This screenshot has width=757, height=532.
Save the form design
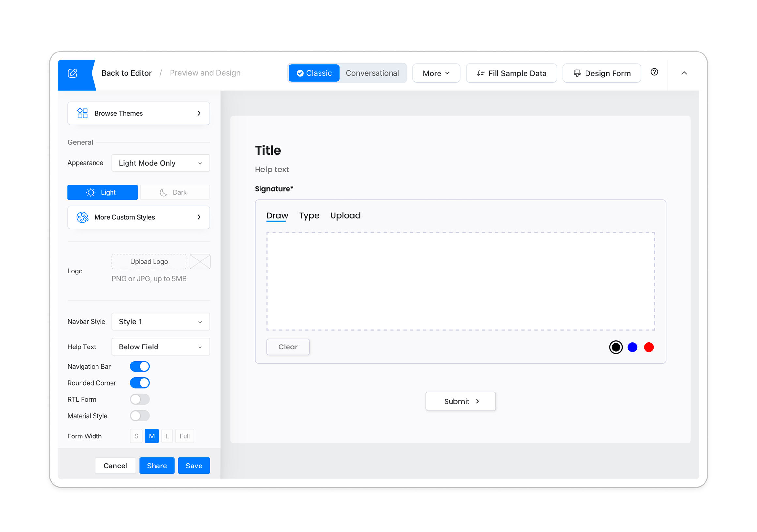tap(194, 465)
